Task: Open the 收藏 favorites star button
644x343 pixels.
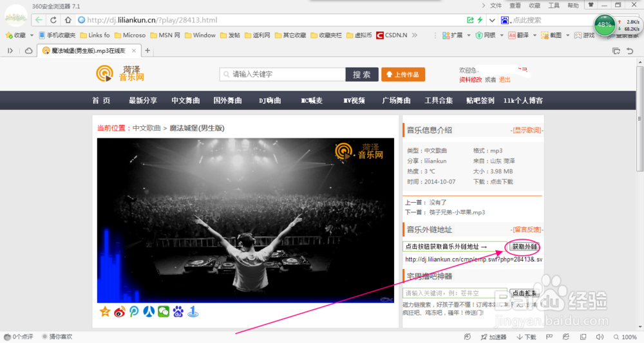Action: pyautogui.click(x=15, y=35)
